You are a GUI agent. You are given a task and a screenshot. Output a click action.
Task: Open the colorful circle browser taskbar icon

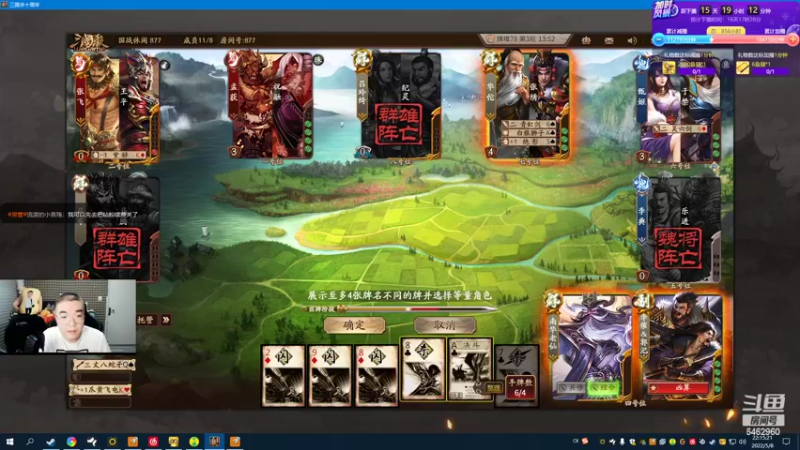coord(71,441)
